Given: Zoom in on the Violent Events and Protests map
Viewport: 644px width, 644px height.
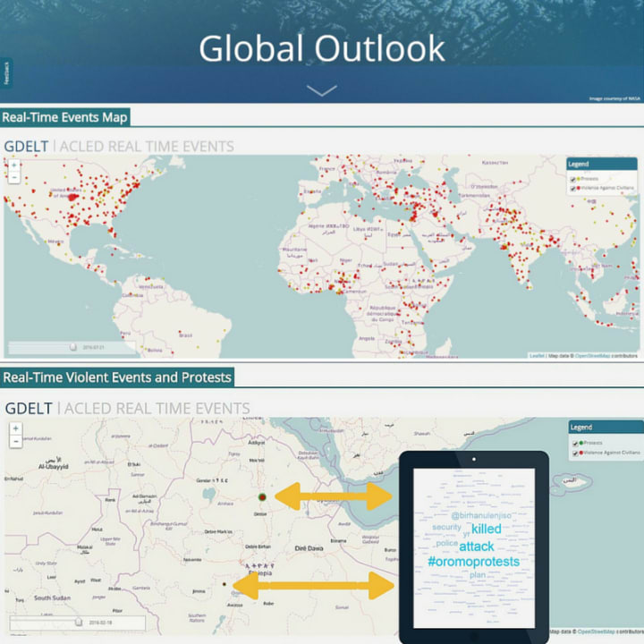Looking at the screenshot, I should coord(15,428).
